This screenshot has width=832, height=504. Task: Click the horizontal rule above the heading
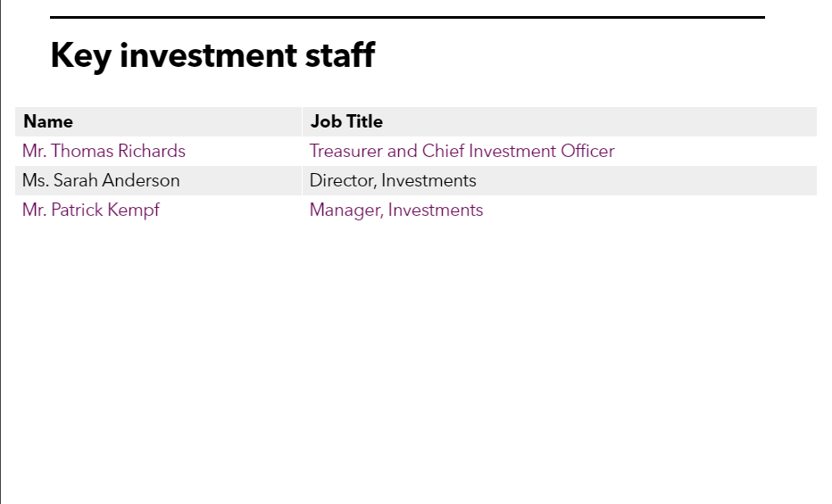point(407,18)
